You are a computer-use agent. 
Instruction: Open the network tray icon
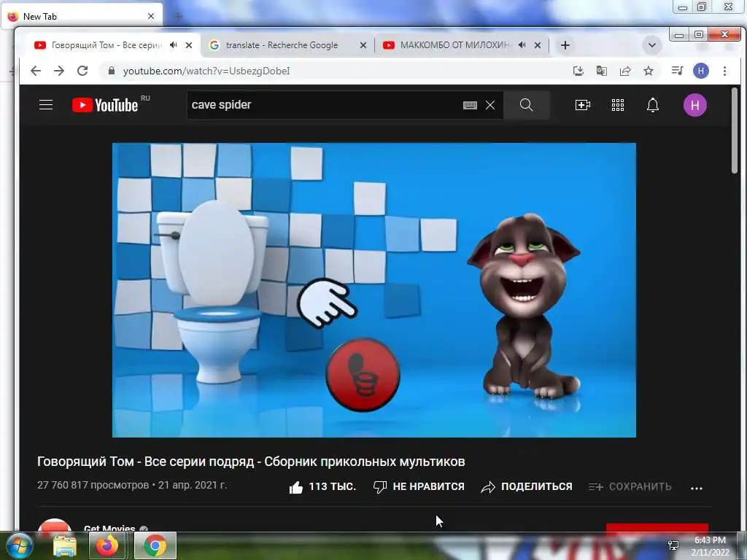point(673,545)
